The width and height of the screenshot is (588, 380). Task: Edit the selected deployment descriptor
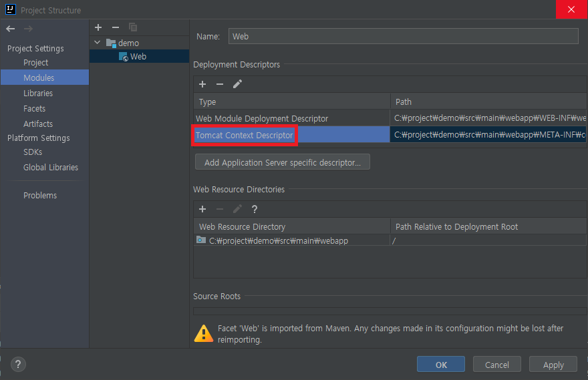coord(237,84)
